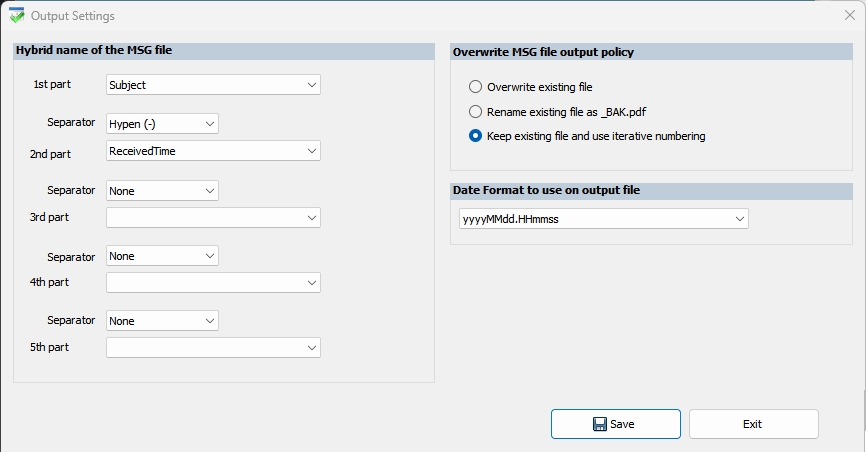Open the separator dropdown above 3rd part

(162, 190)
